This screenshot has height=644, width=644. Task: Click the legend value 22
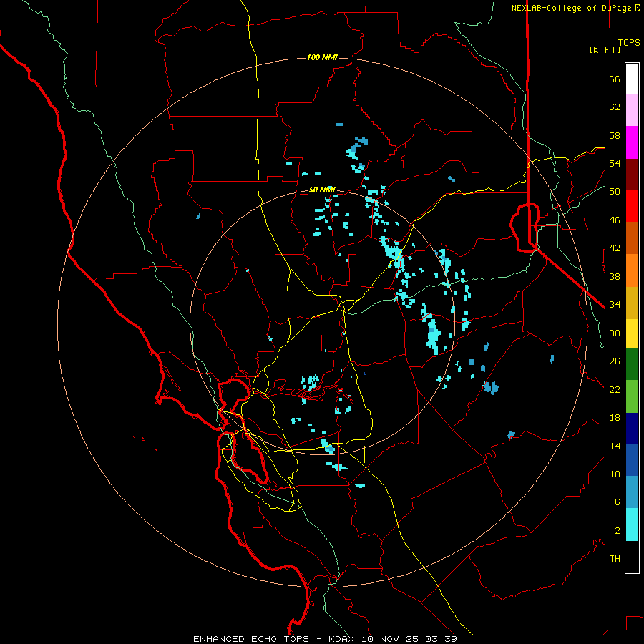pos(615,389)
